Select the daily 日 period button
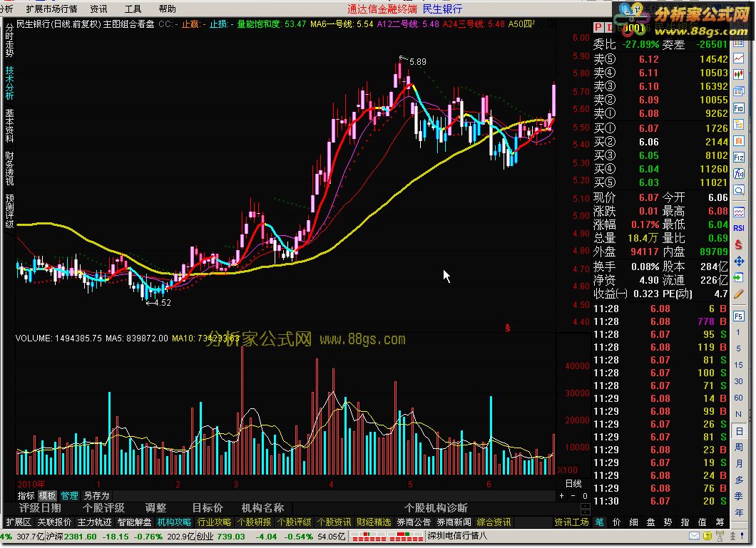This screenshot has height=548, width=756. (739, 431)
